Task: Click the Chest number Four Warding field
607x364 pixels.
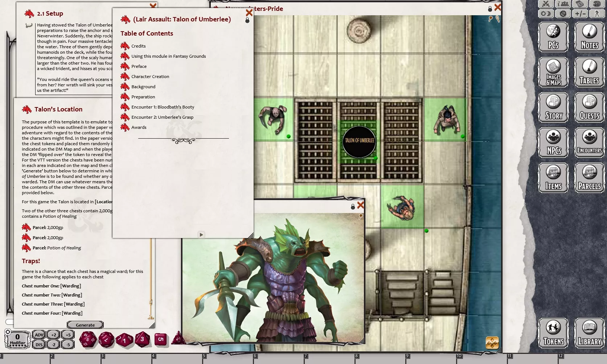Action: pyautogui.click(x=72, y=313)
